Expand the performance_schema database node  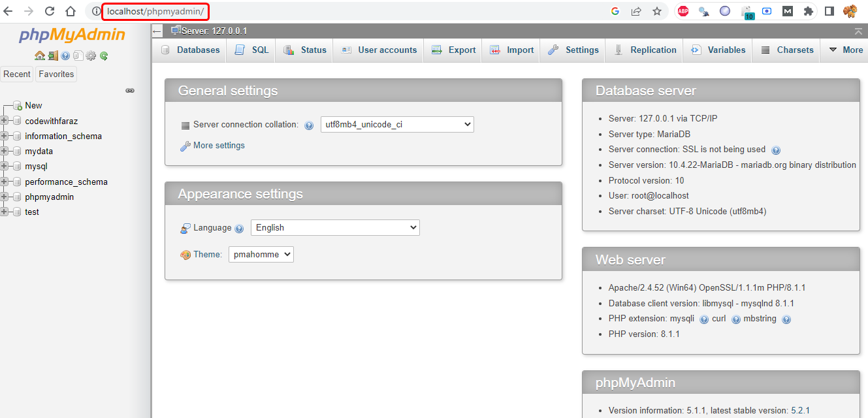(5, 182)
